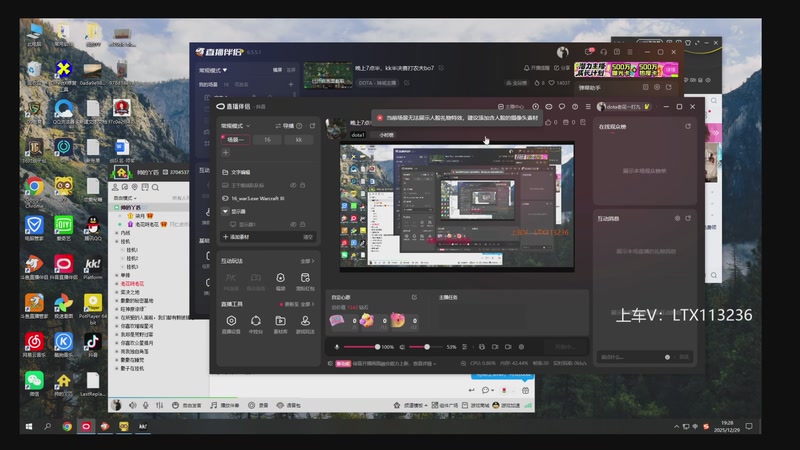Start a PK battle from 互动玩法

(231, 281)
